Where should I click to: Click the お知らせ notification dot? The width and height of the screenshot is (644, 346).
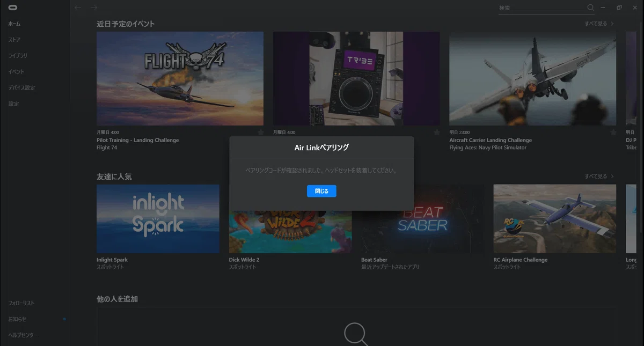click(64, 319)
